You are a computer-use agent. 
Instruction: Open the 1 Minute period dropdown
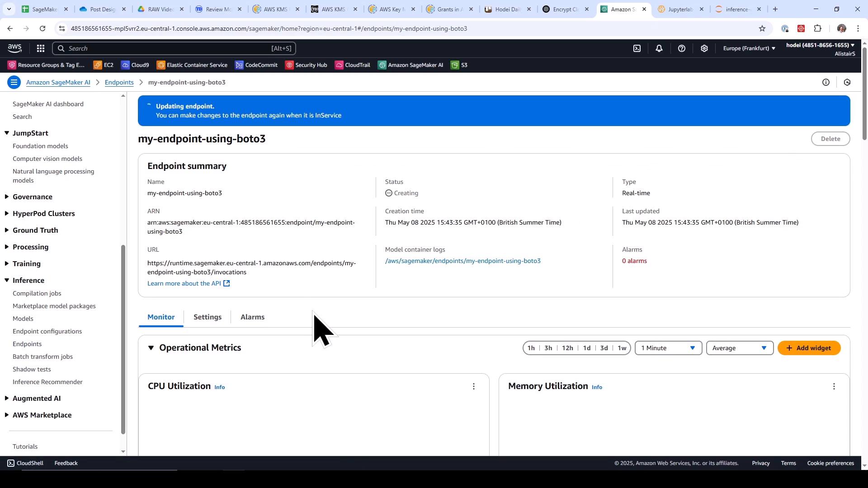pos(668,348)
